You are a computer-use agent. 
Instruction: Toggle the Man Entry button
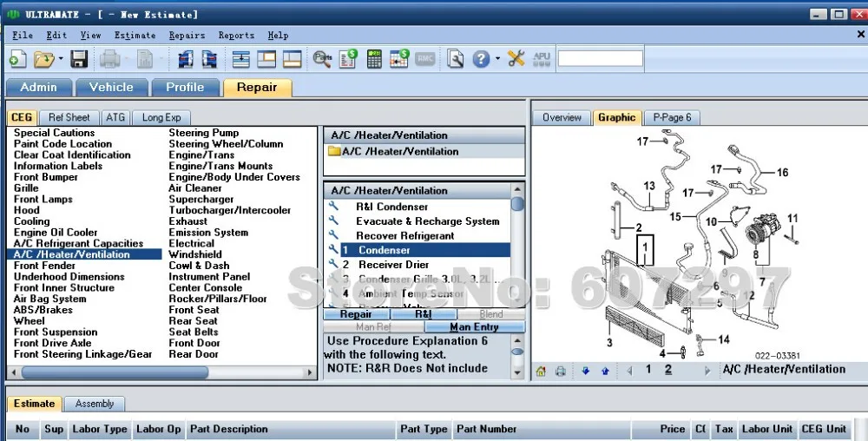coord(475,327)
